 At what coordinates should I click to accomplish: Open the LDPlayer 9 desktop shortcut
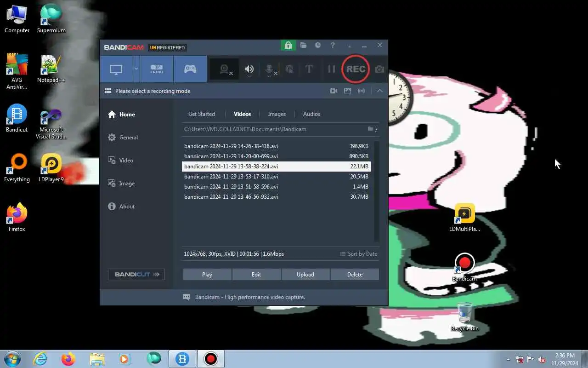(x=51, y=168)
